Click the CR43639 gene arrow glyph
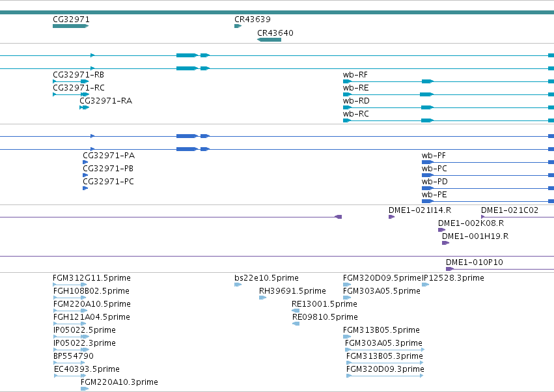Screen dimensions: 554x392 coord(238,26)
